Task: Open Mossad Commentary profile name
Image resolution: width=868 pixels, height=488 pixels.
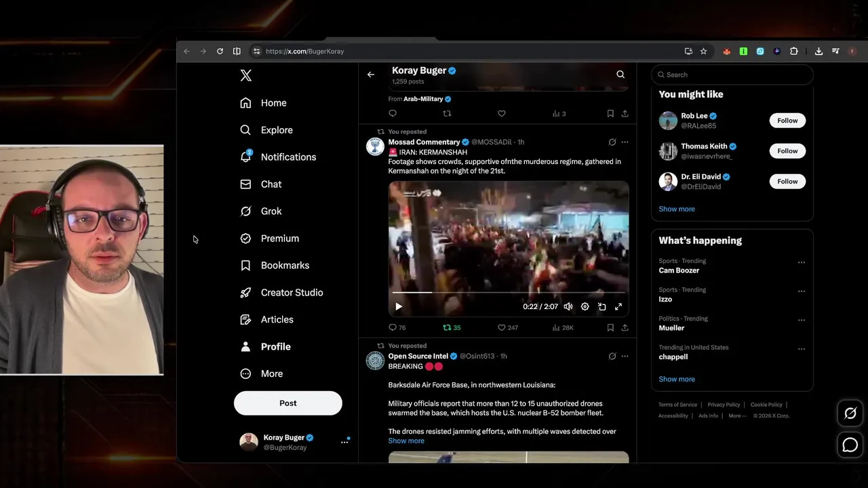Action: [424, 142]
